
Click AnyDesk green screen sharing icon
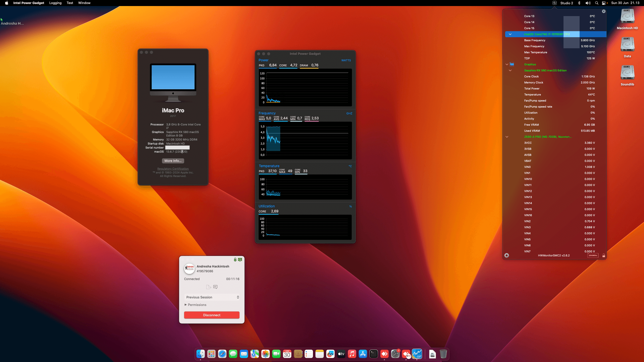240,260
